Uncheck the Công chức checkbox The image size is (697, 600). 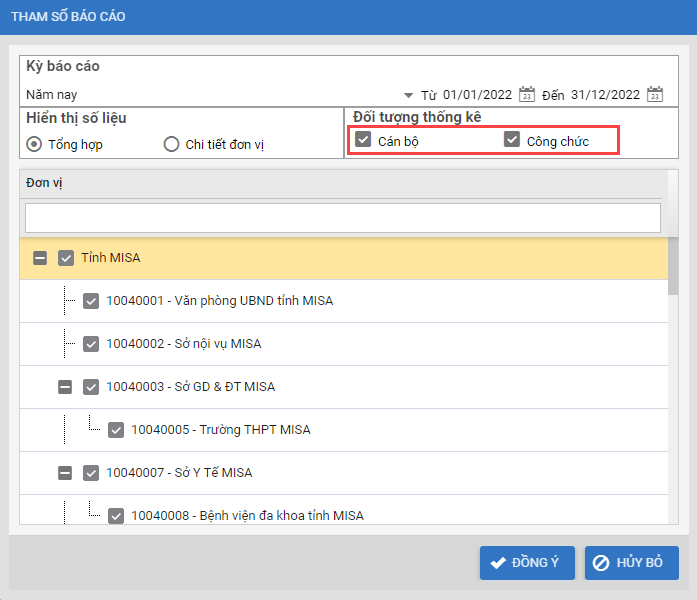(512, 140)
